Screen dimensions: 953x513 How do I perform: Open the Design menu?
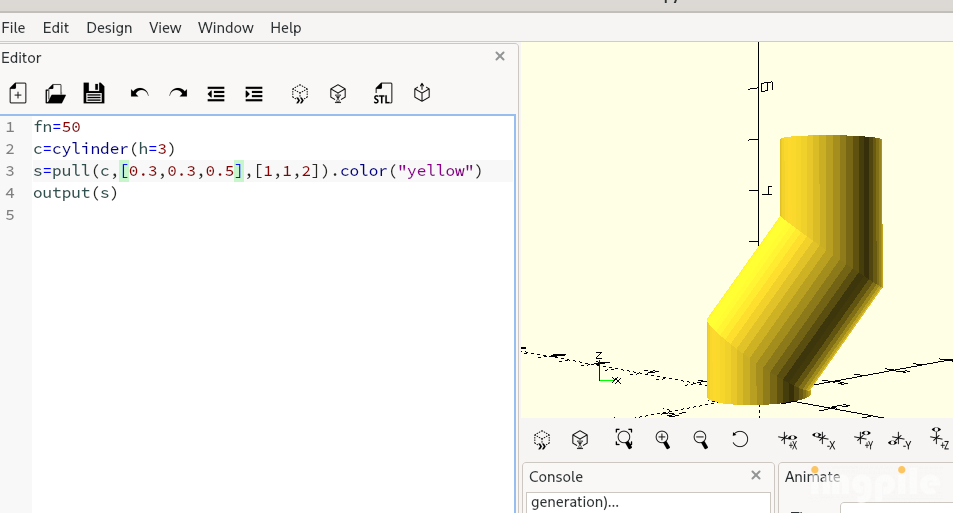pos(109,28)
